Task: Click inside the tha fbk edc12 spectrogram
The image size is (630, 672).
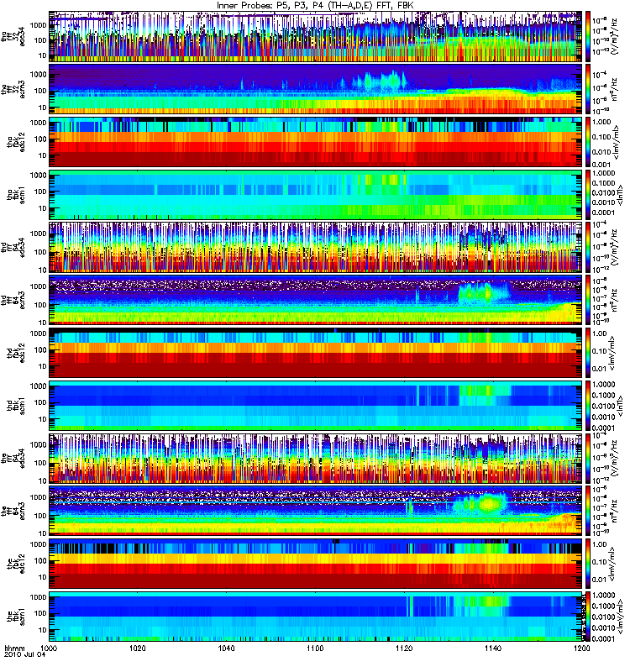Action: [x=316, y=142]
